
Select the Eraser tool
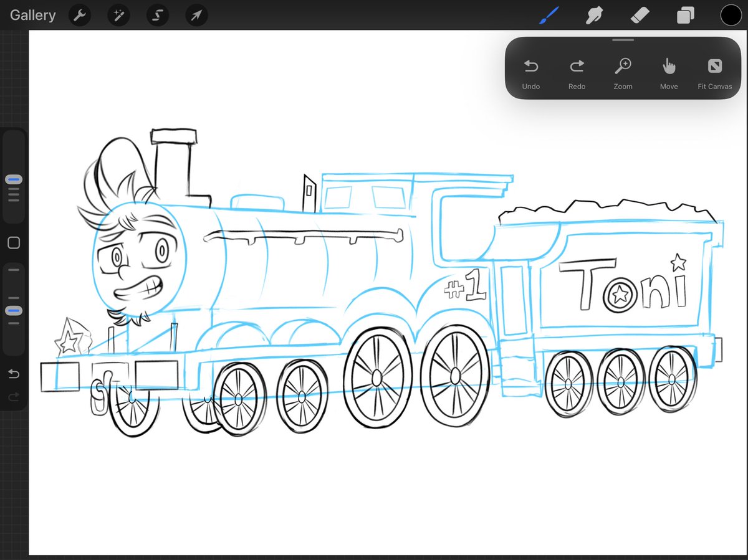640,15
